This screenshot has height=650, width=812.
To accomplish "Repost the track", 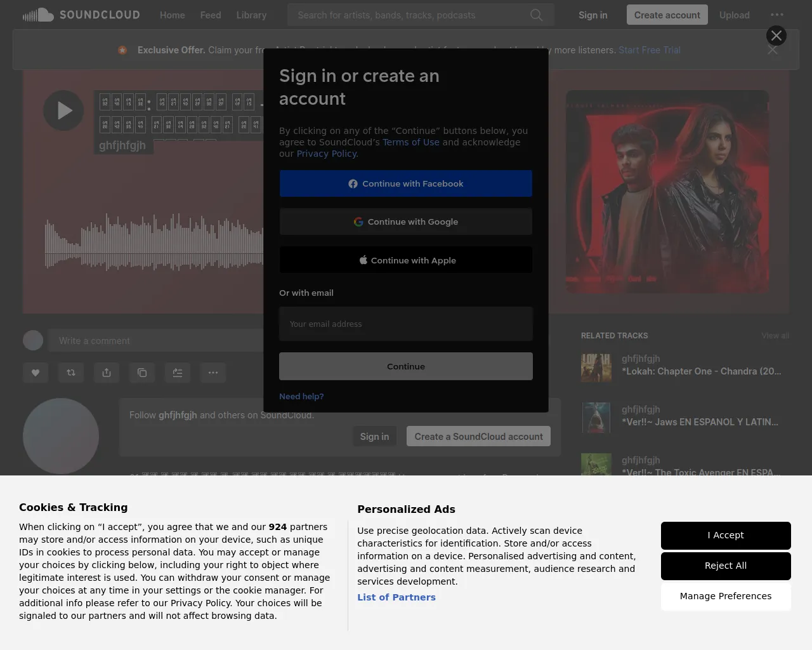I will 71,373.
